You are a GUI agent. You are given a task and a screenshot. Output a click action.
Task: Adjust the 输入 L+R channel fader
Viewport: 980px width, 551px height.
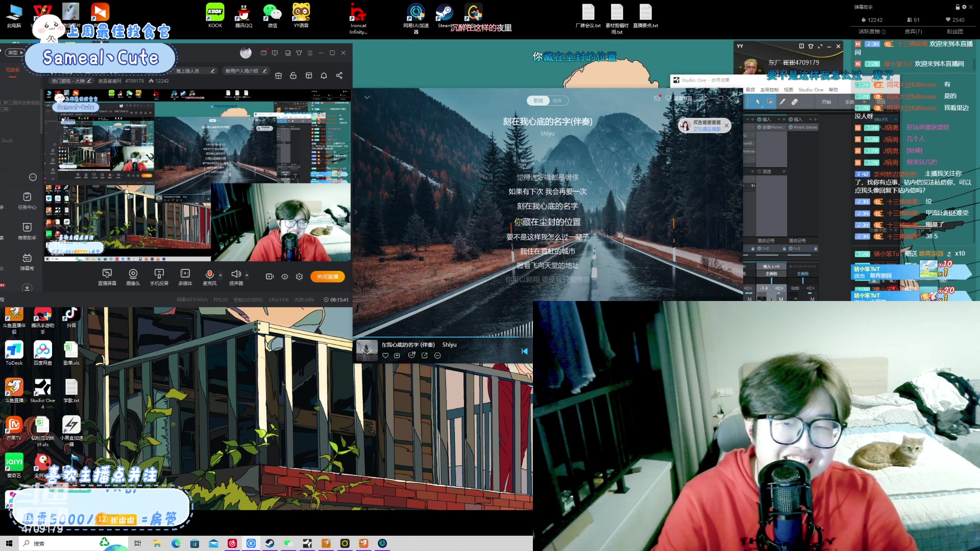tap(771, 281)
